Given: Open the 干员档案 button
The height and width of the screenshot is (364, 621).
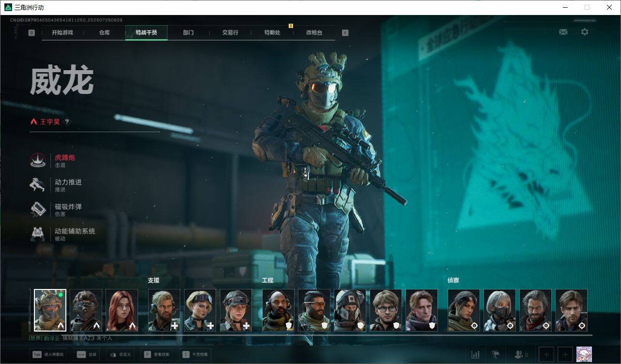Looking at the screenshot, I should coord(195,354).
